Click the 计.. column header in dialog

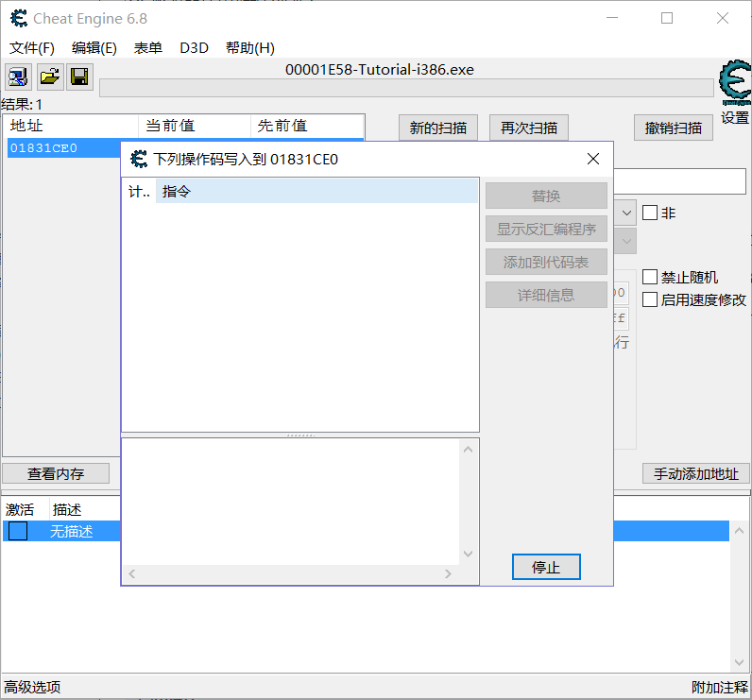click(139, 192)
